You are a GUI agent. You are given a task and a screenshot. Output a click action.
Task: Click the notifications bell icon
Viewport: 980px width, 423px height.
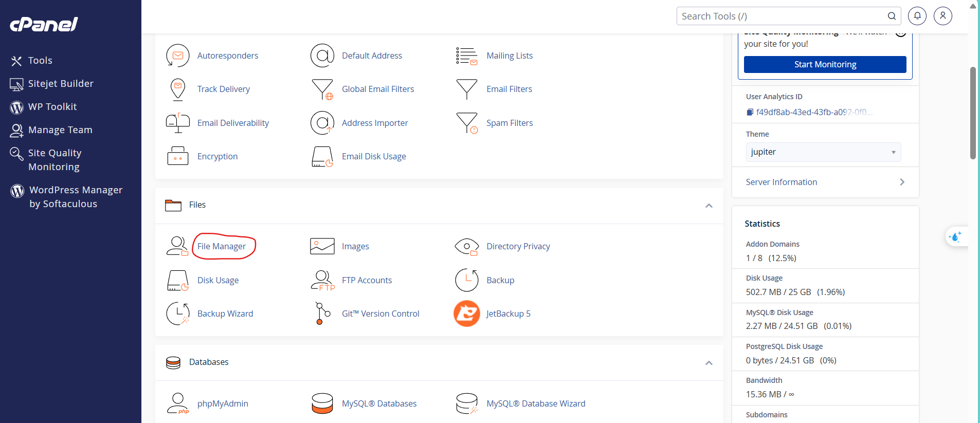click(917, 16)
